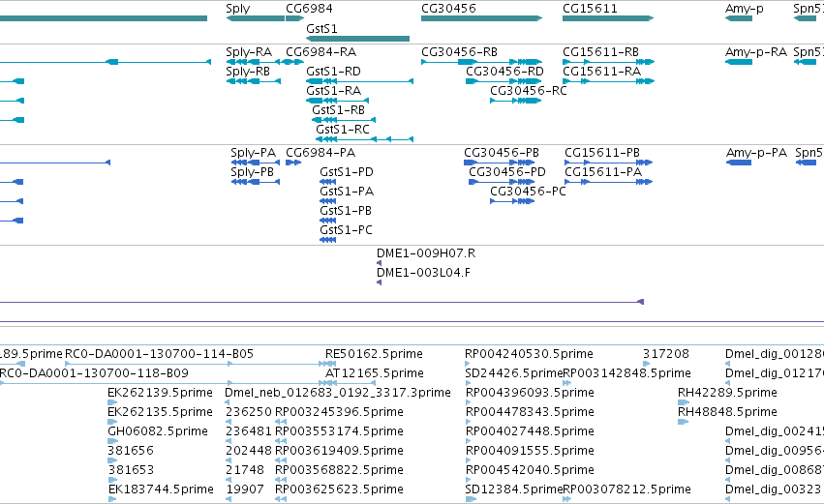Click the GstS1 gene bar glyph

(357, 39)
